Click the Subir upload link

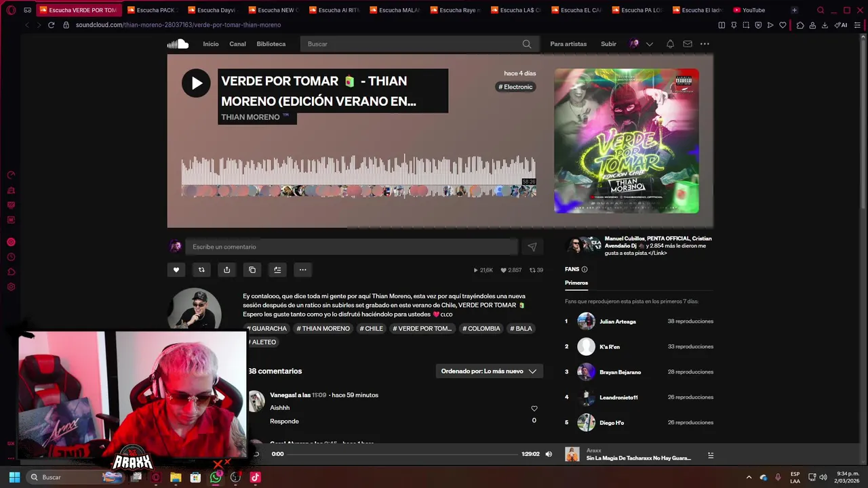coord(608,44)
